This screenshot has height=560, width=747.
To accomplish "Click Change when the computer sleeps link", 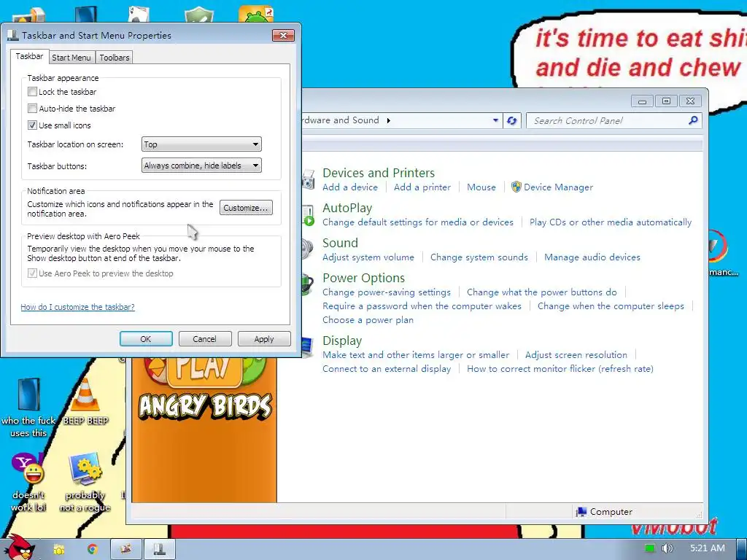I will (611, 306).
